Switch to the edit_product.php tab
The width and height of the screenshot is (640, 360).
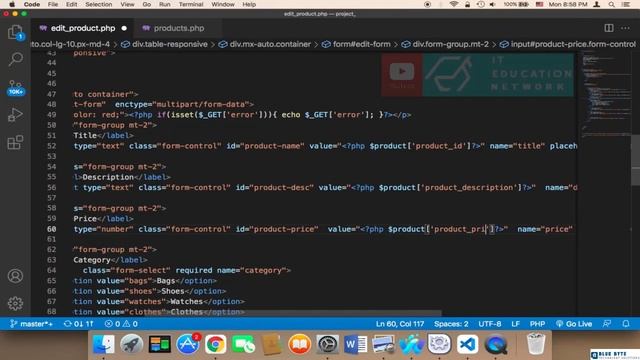pyautogui.click(x=83, y=28)
